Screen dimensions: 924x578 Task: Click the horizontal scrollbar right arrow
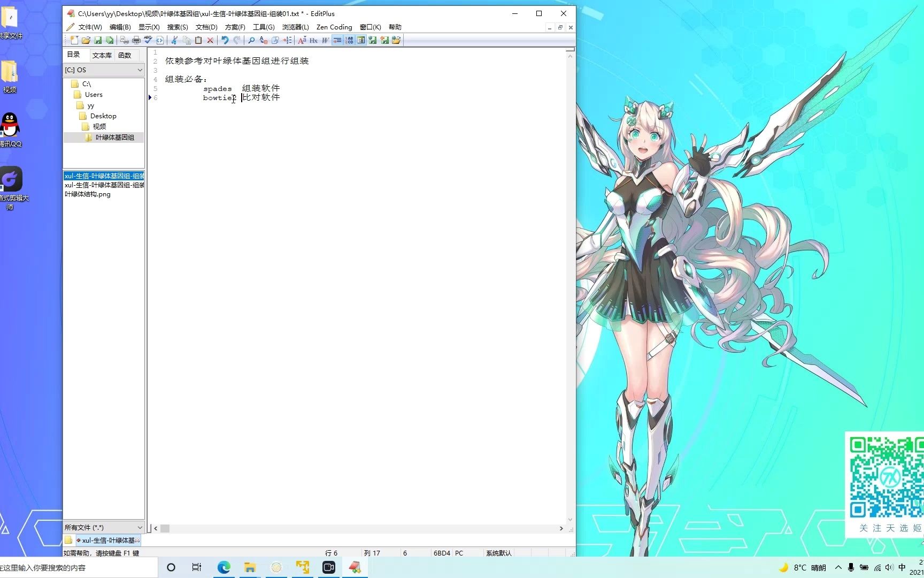click(561, 528)
